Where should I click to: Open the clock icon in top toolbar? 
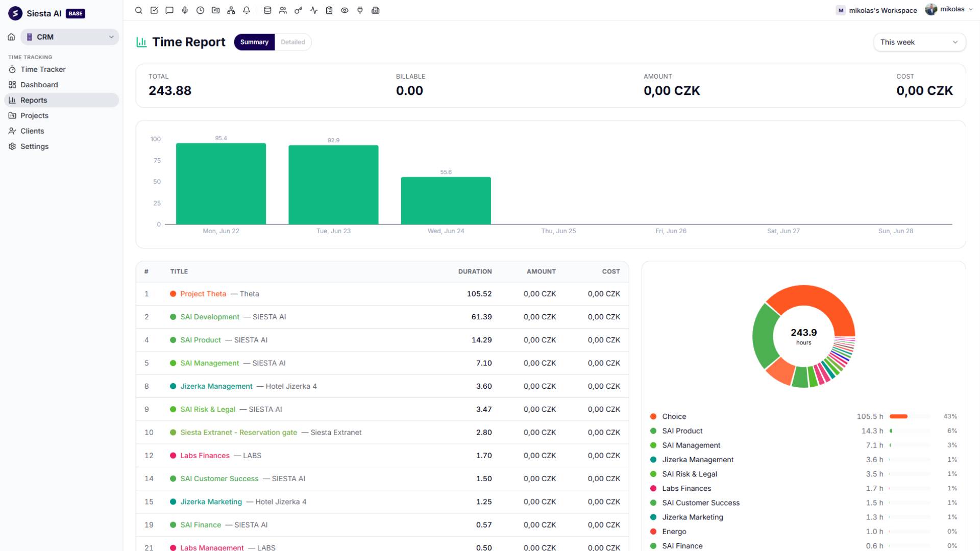pyautogui.click(x=200, y=10)
